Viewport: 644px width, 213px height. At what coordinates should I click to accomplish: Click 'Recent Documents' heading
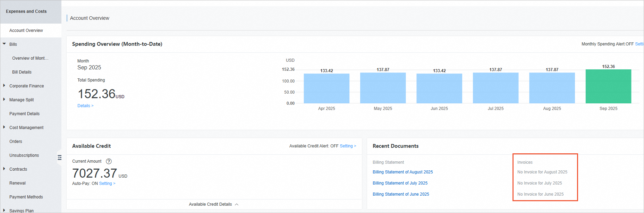click(396, 146)
